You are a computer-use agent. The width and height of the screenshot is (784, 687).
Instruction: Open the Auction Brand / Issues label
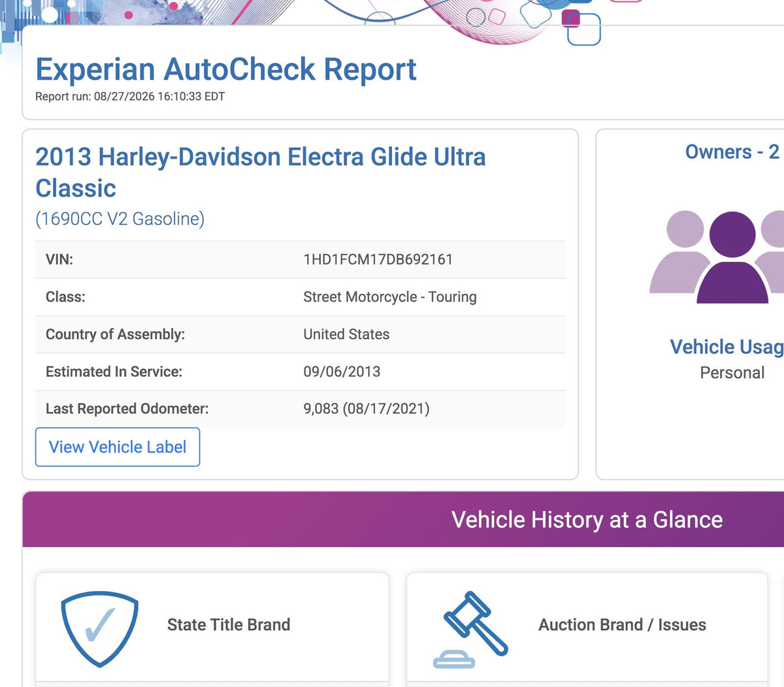coord(622,625)
